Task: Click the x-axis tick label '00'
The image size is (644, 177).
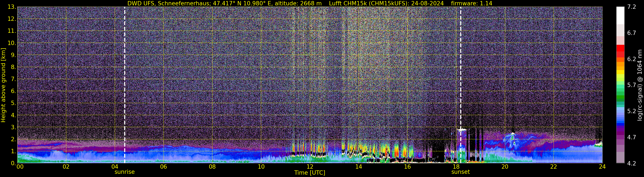Action: (20, 167)
